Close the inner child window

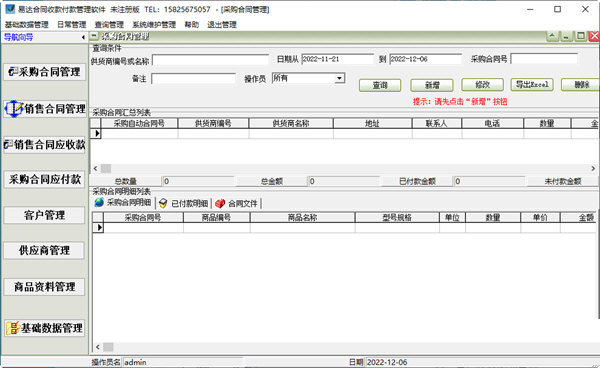(x=594, y=36)
